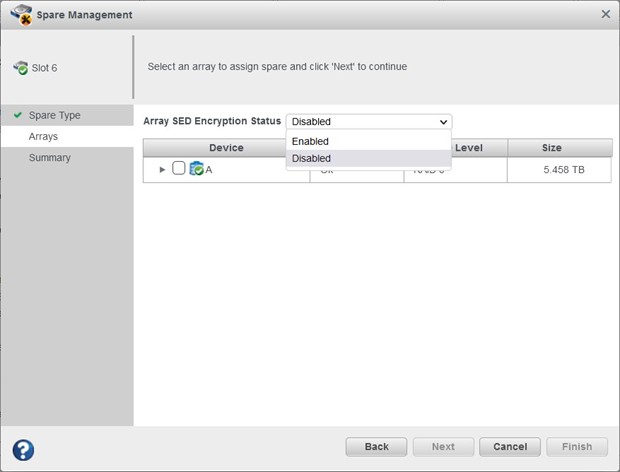Expand the array A tree row
The image size is (620, 472).
(x=162, y=170)
